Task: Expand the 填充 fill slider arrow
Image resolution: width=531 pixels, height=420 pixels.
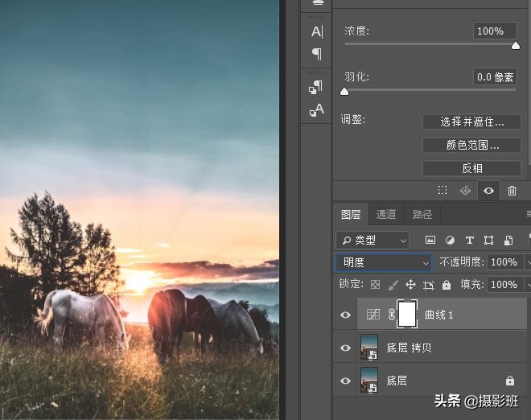Action: tap(528, 285)
